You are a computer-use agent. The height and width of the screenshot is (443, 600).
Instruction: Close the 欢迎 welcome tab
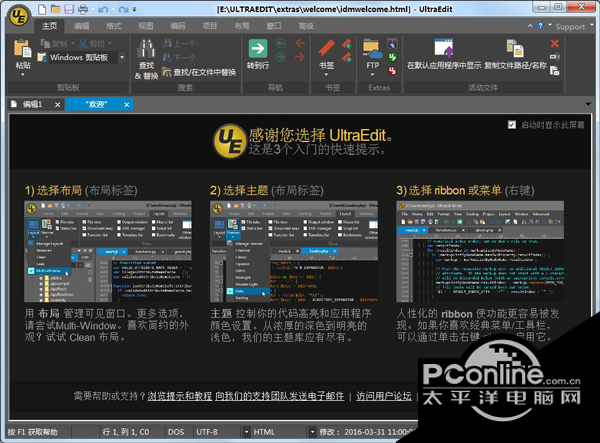[127, 104]
